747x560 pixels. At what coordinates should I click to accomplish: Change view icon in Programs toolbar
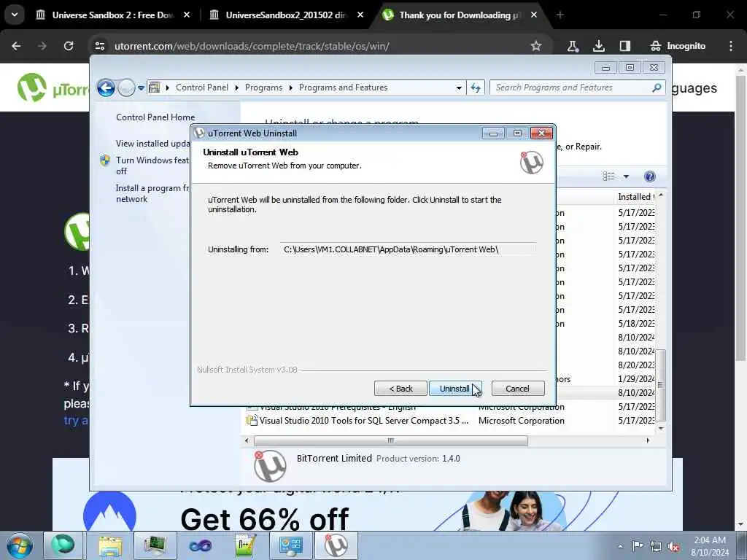tap(609, 176)
